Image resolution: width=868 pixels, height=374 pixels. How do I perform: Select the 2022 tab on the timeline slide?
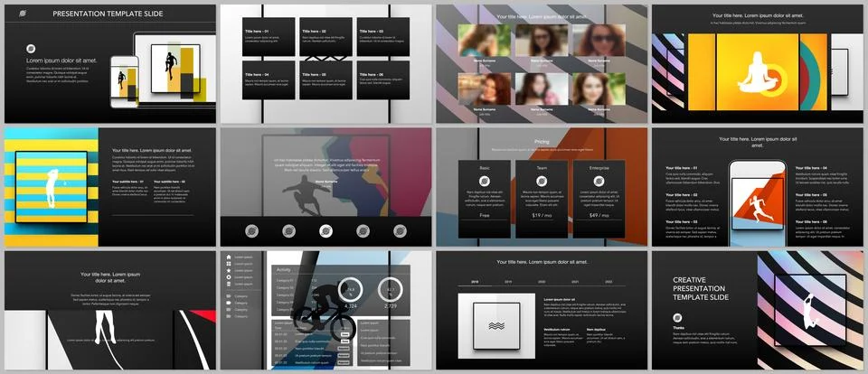[x=609, y=282]
